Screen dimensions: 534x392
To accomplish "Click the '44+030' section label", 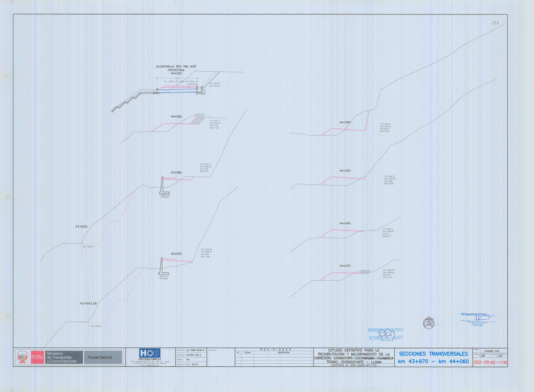I will point(345,266).
